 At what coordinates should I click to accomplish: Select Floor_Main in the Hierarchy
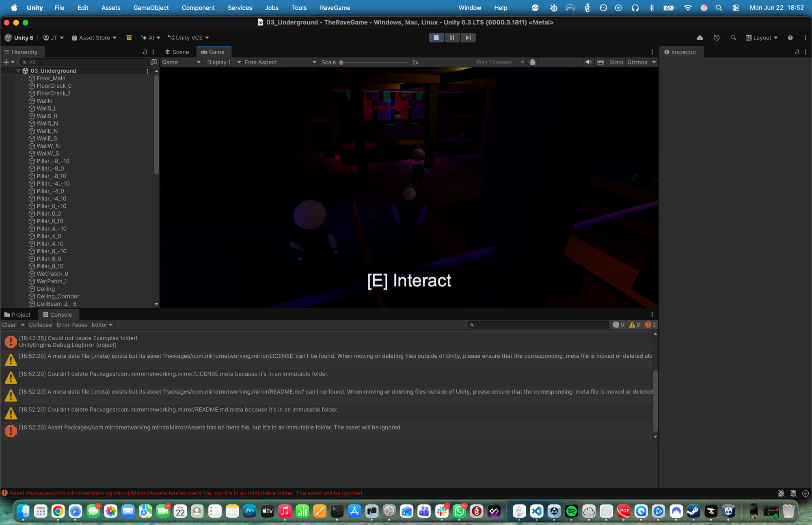(51, 78)
